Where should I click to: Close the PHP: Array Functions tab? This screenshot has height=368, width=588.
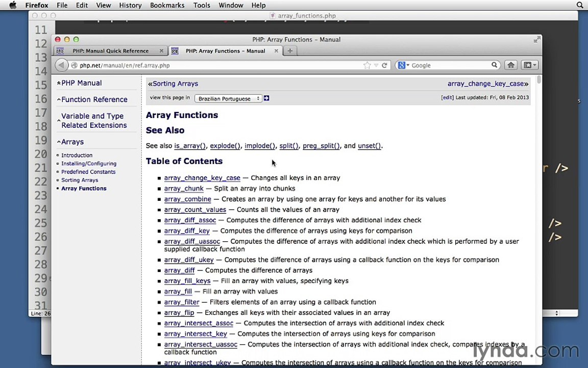(x=276, y=51)
